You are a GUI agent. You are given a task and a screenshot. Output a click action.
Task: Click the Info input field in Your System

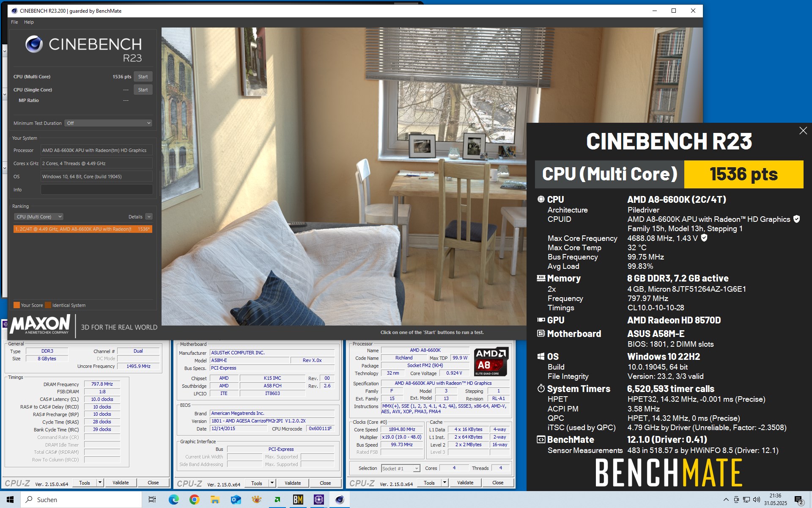click(x=96, y=190)
